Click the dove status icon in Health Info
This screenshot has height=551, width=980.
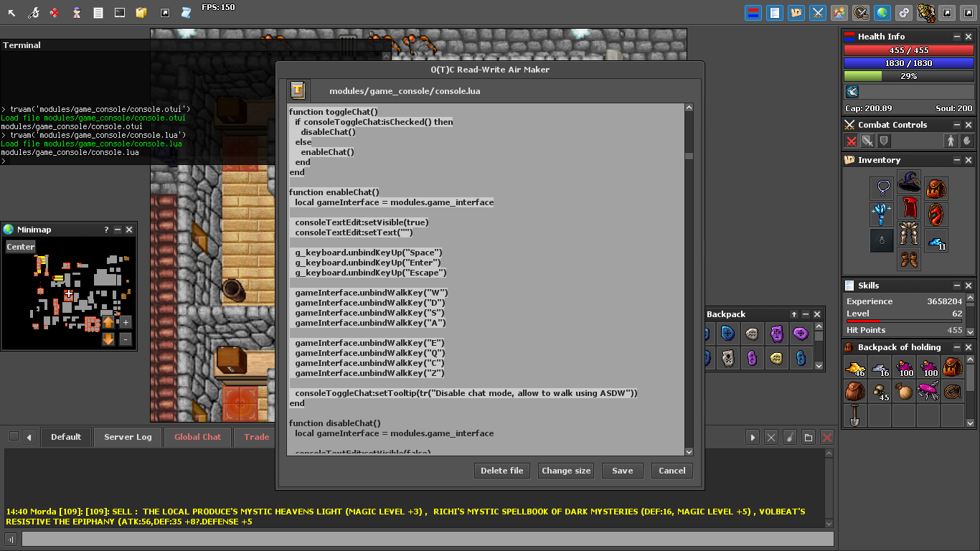(x=852, y=92)
